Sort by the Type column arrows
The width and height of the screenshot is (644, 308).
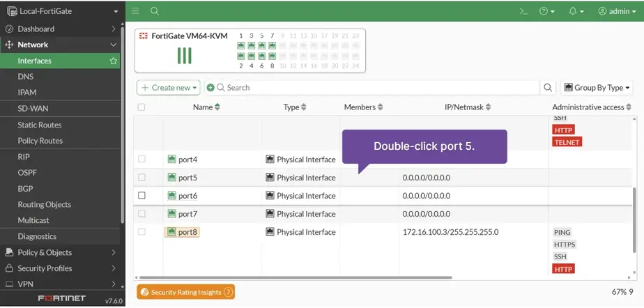click(x=303, y=107)
